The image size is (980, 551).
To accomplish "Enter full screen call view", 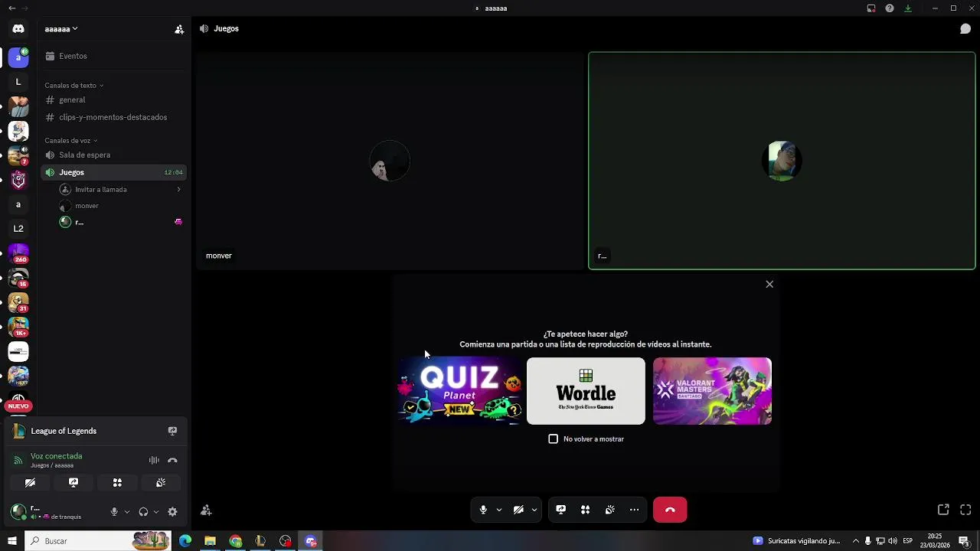I will 965,510.
